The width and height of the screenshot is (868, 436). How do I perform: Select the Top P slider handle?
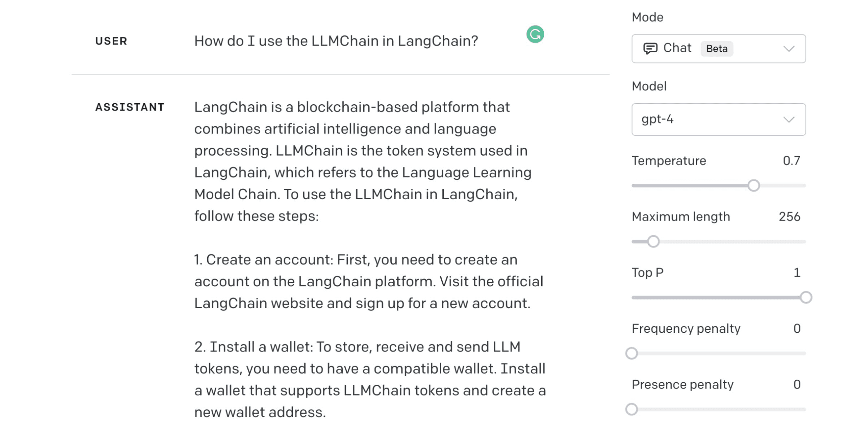click(806, 297)
